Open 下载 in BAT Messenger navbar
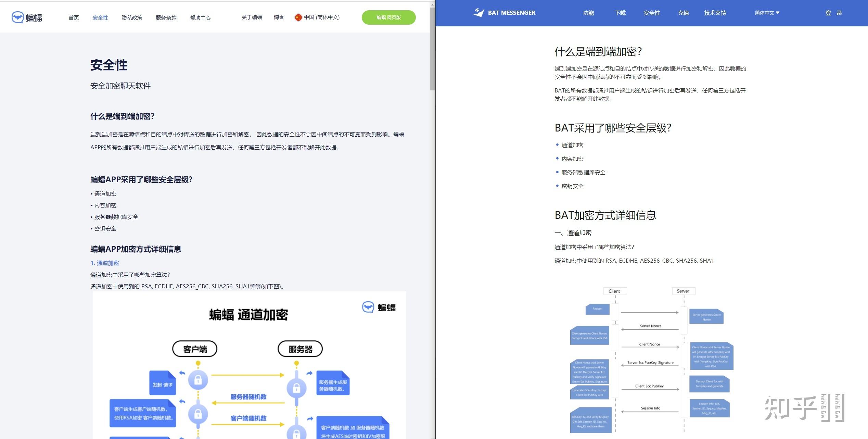This screenshot has width=868, height=439. pos(620,13)
